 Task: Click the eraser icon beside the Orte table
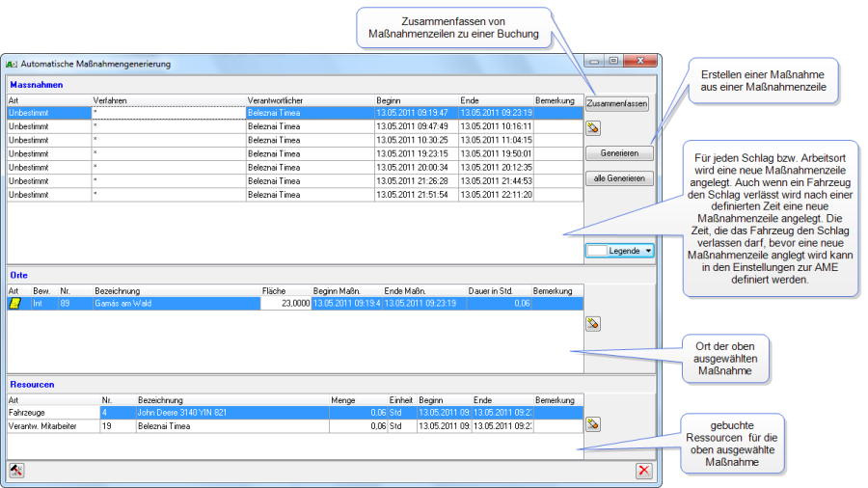pyautogui.click(x=593, y=324)
